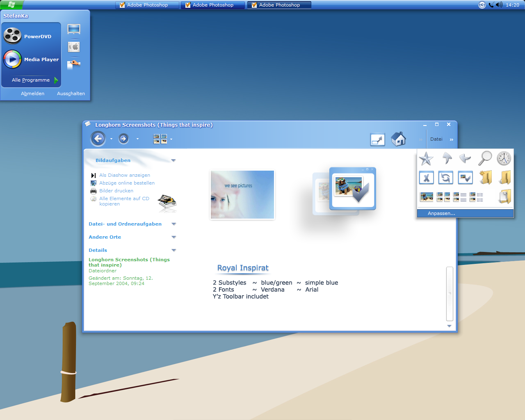Open the Search magnifier icon

pos(485,158)
